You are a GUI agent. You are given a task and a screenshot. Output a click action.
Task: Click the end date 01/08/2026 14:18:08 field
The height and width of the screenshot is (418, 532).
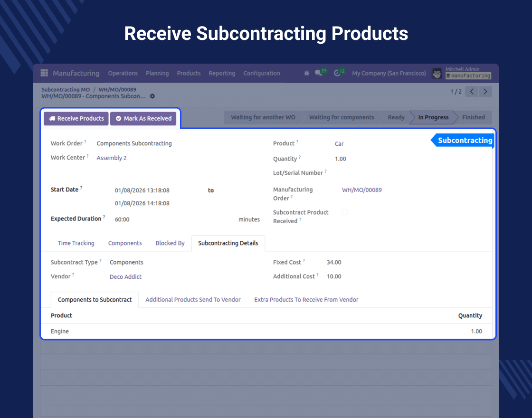142,203
